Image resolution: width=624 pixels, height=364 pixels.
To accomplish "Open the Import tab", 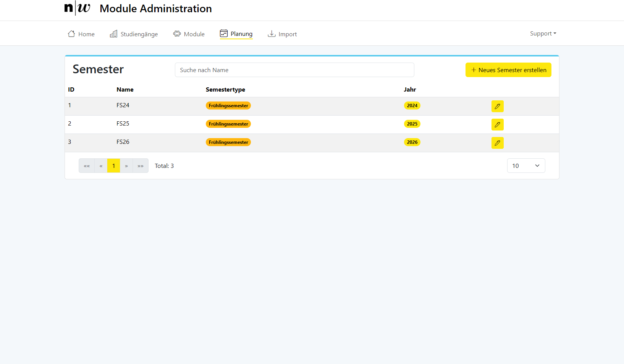I will click(x=282, y=34).
